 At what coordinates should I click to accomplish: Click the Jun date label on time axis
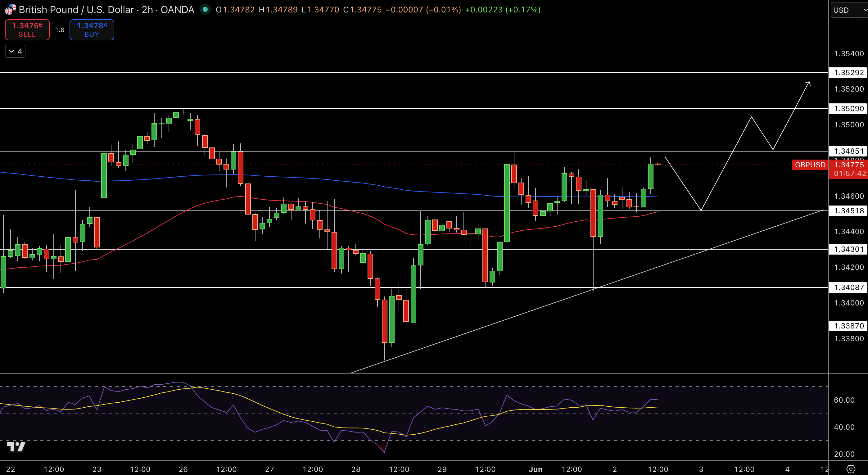(536, 469)
